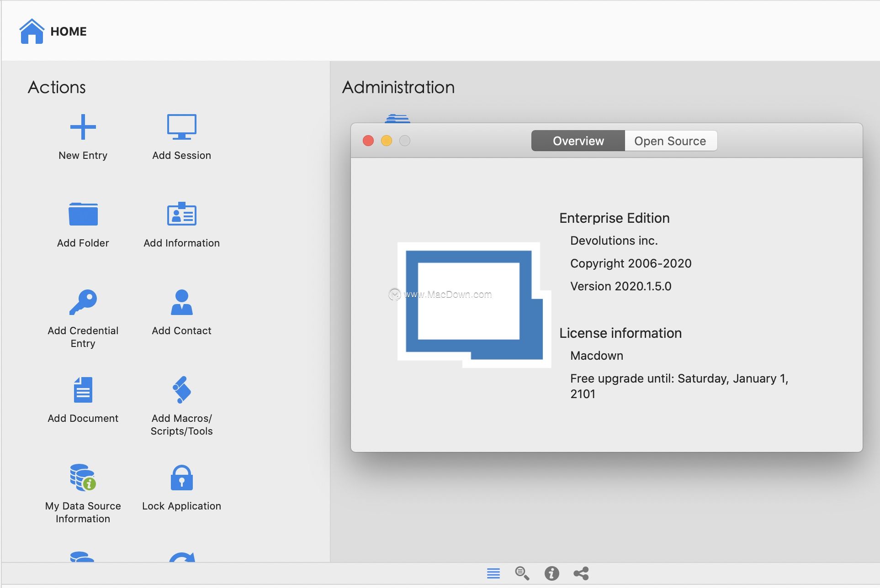Screen dimensions: 880x588
Task: Click the New Entry label
Action: (x=83, y=156)
